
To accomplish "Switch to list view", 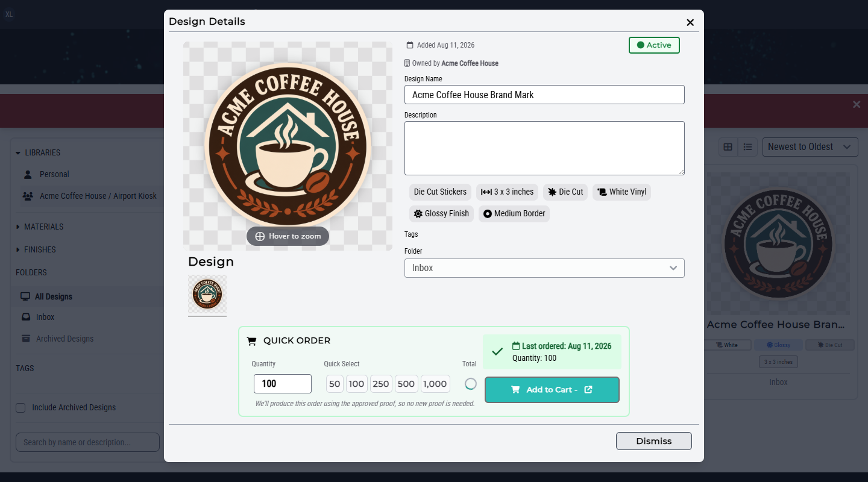I will [x=748, y=147].
